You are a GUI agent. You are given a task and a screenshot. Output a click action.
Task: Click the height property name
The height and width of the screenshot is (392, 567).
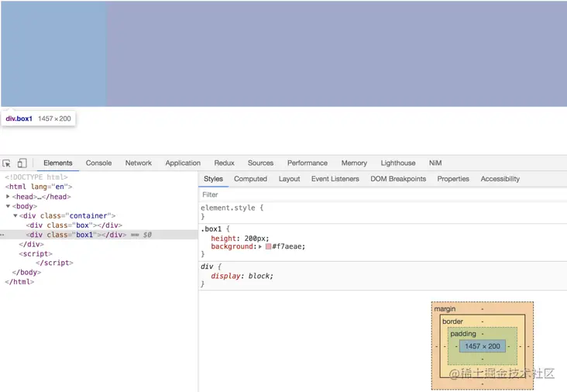point(224,239)
